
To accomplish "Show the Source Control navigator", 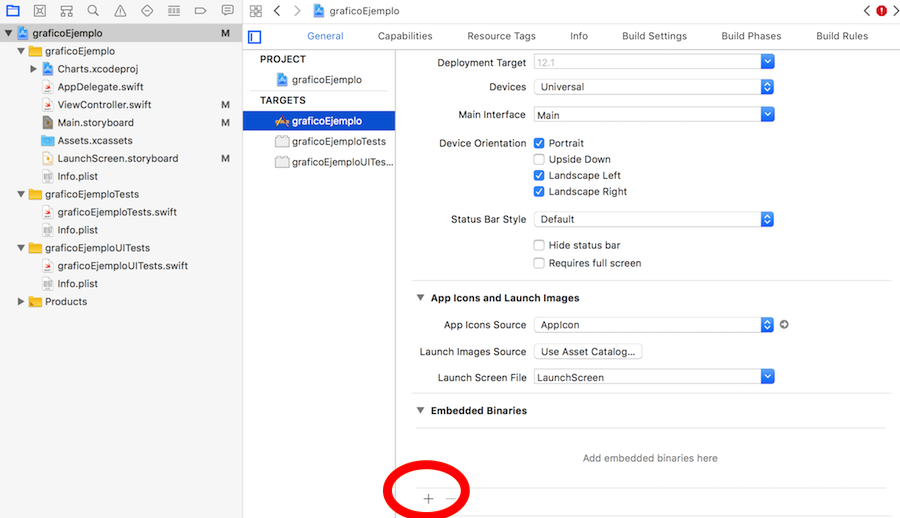I will coord(39,11).
